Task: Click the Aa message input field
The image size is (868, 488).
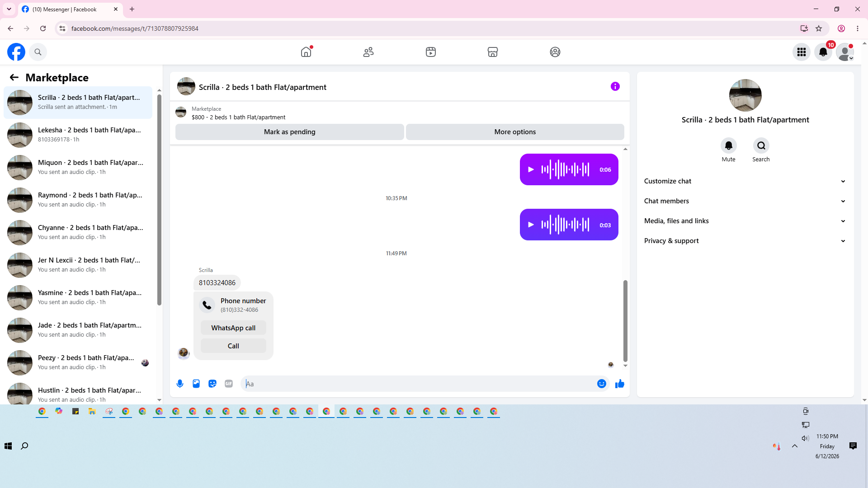Action: 419,384
